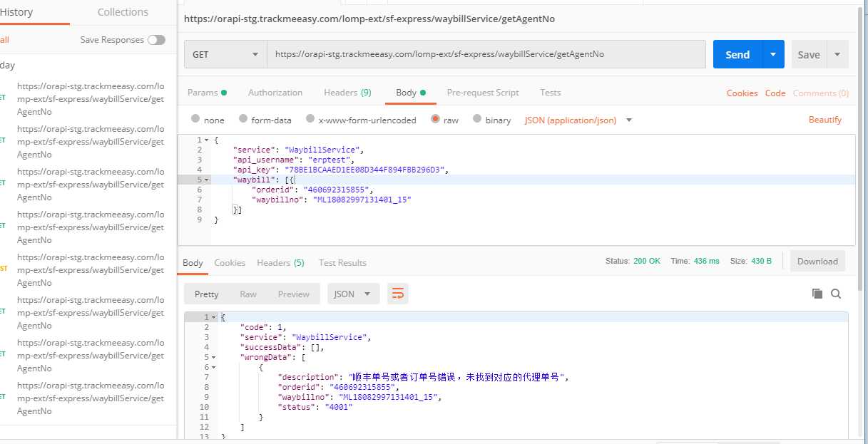
Task: Open the response search magnifier icon
Action: (836, 294)
